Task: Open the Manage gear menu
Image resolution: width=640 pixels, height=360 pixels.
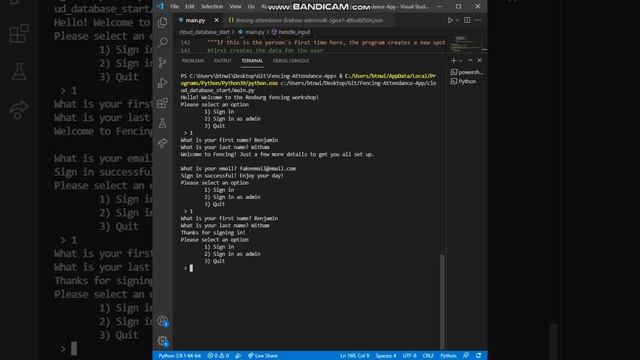Action: click(x=162, y=341)
